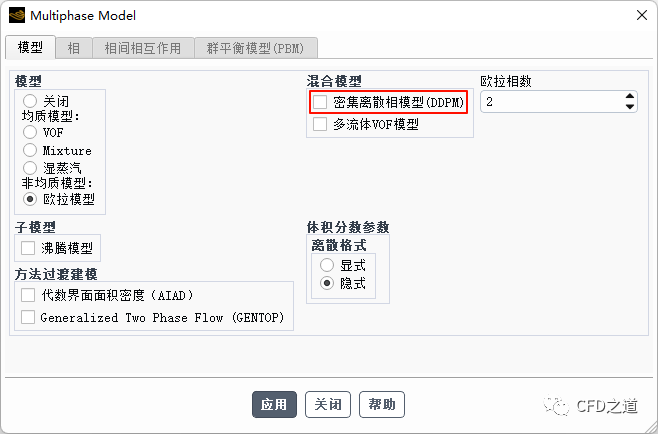Select the 欧拉模型 radio button
Viewport: 658px width, 434px height.
tap(30, 199)
